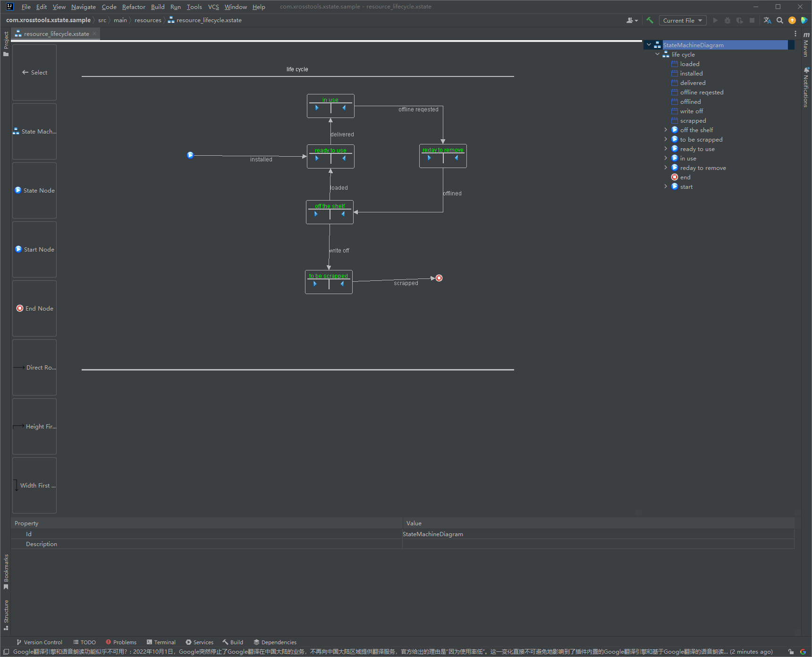Toggle tool window bars icon at bottom-left
The width and height of the screenshot is (812, 657).
point(6,652)
